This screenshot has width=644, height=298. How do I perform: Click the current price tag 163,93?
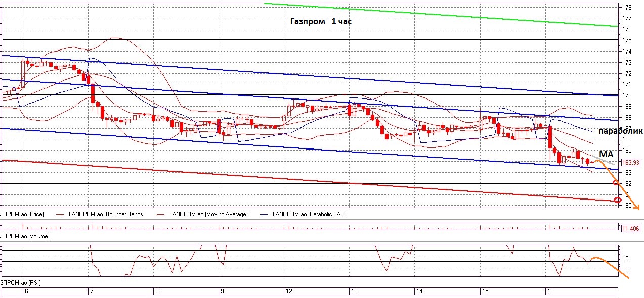(x=630, y=162)
